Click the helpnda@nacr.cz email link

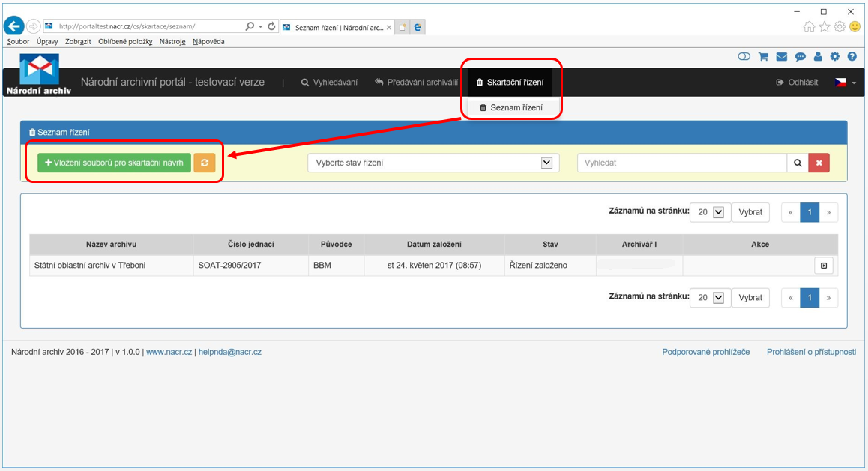tap(229, 352)
